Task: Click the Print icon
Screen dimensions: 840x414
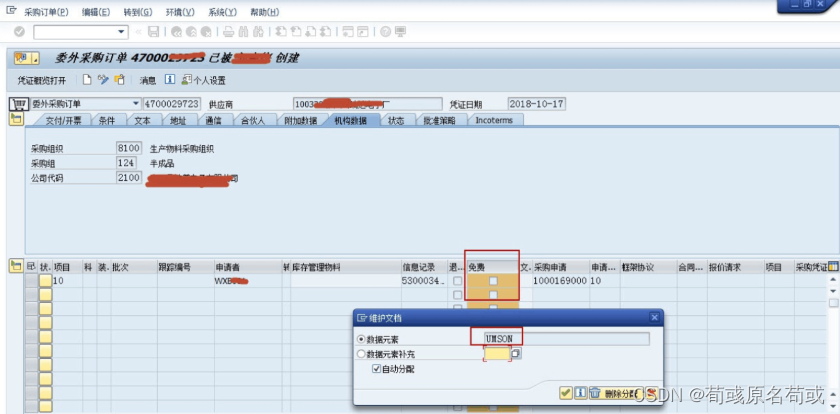Action: tap(228, 32)
